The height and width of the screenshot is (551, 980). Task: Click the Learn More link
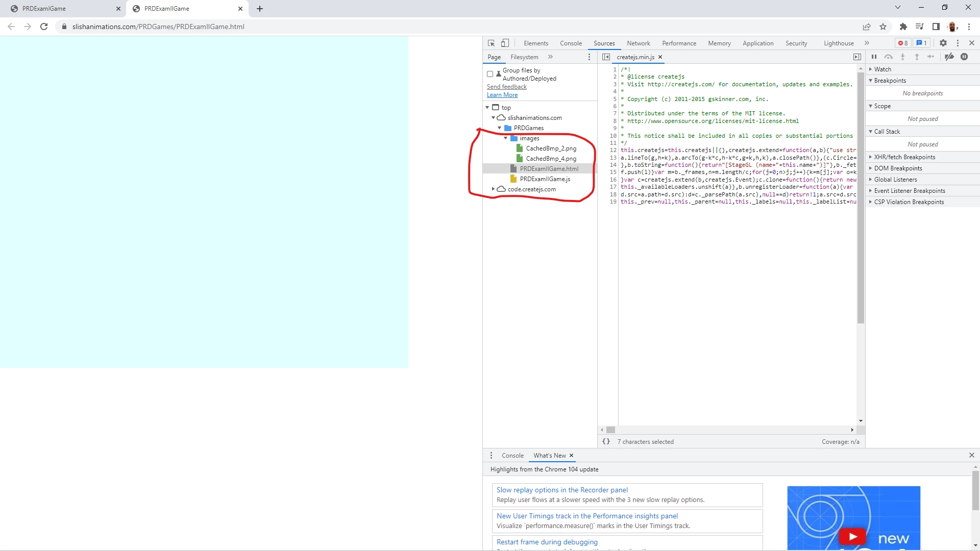tap(502, 95)
